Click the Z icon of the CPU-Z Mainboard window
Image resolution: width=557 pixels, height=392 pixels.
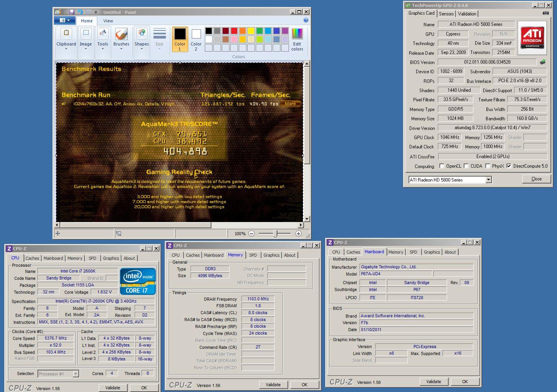point(330,242)
